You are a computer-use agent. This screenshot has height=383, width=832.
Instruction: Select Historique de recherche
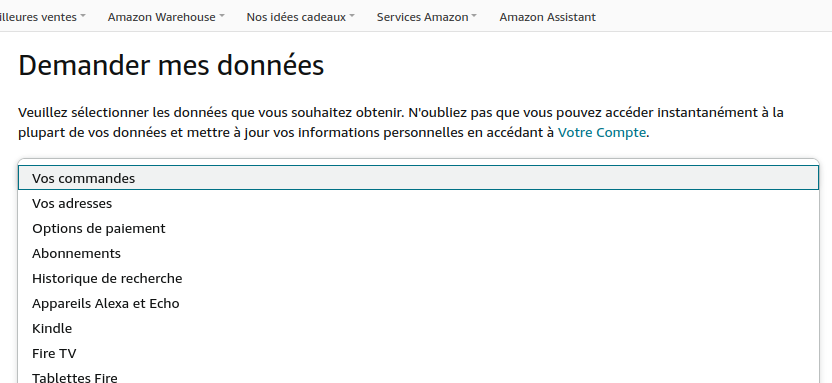click(x=418, y=278)
